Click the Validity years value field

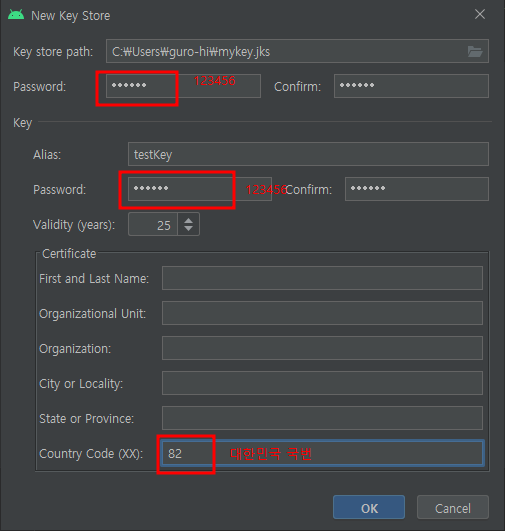[153, 224]
